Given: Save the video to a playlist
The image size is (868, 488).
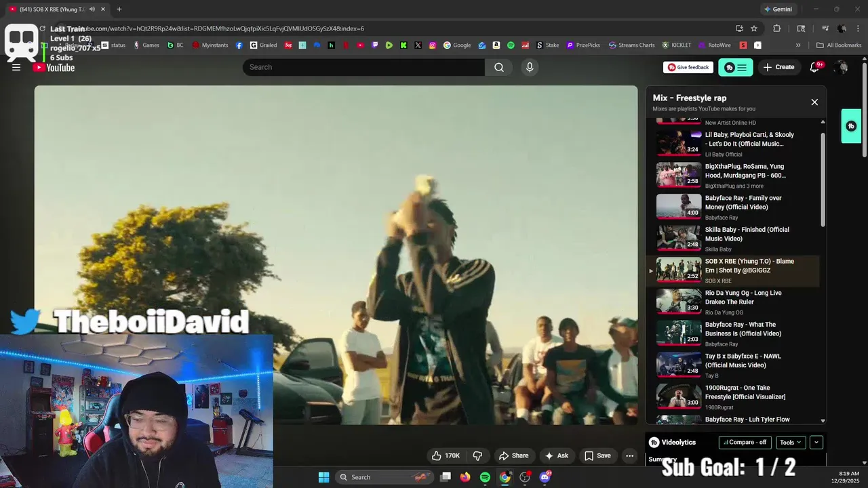Looking at the screenshot, I should 597,455.
